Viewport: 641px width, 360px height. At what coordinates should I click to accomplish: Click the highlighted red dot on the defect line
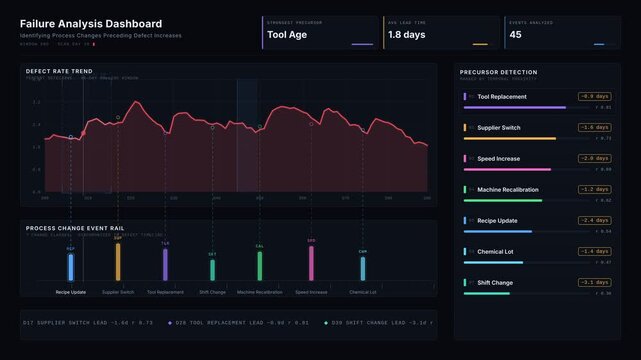(83, 133)
